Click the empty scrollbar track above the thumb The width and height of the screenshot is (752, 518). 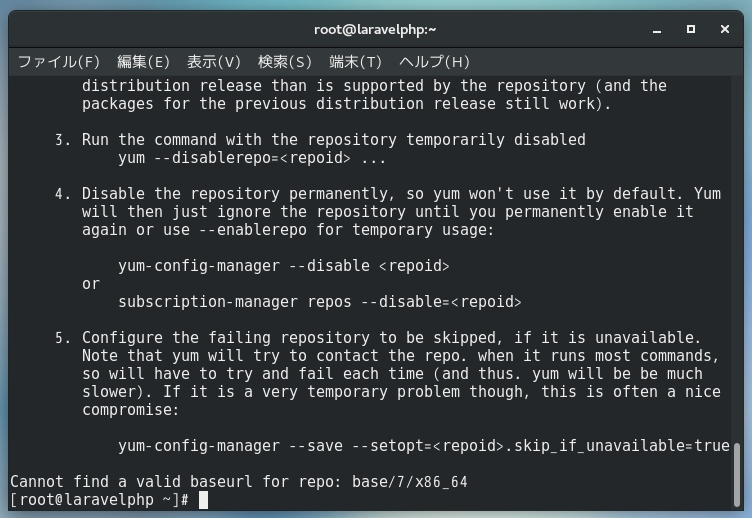click(737, 259)
